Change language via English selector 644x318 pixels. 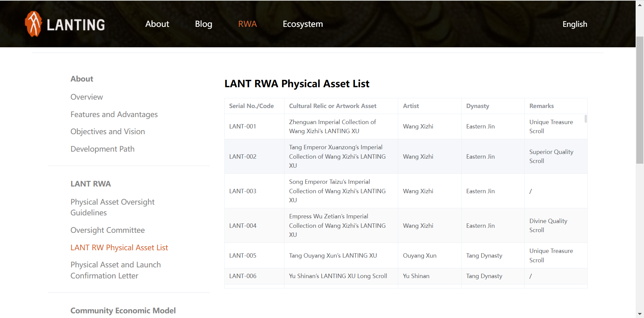575,24
